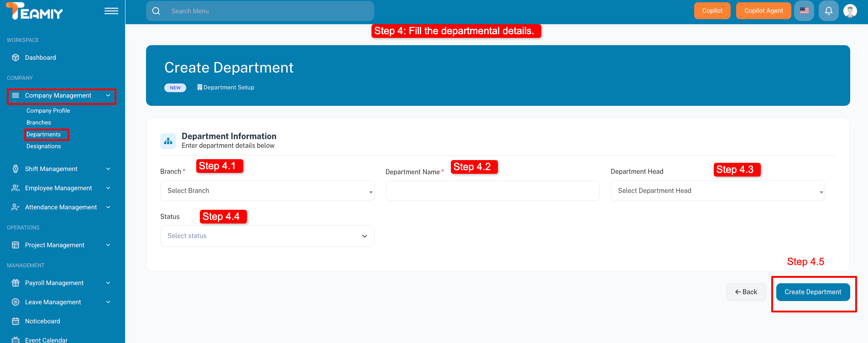
Task: Expand the Leave Management chevron
Action: pos(108,302)
